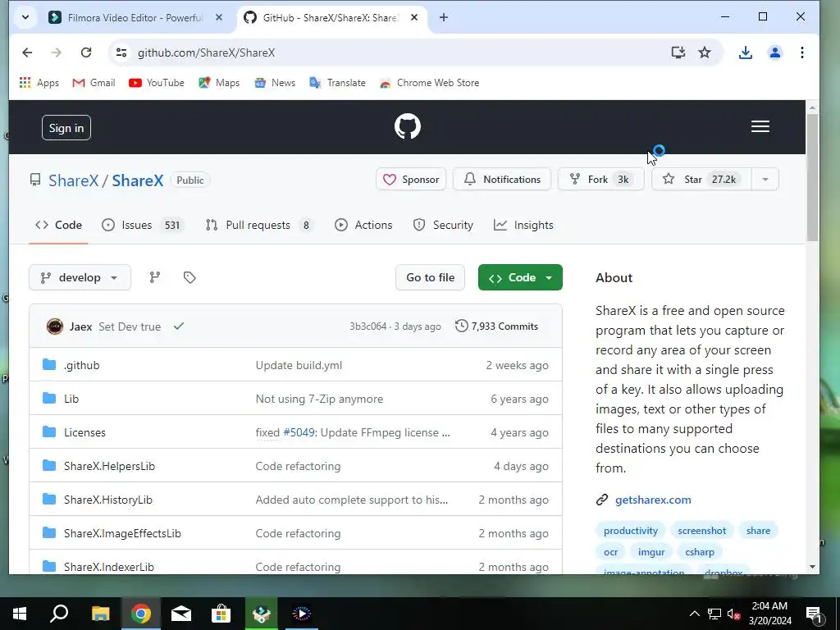Open Windows Start menu
The image size is (840, 630).
tap(20, 614)
